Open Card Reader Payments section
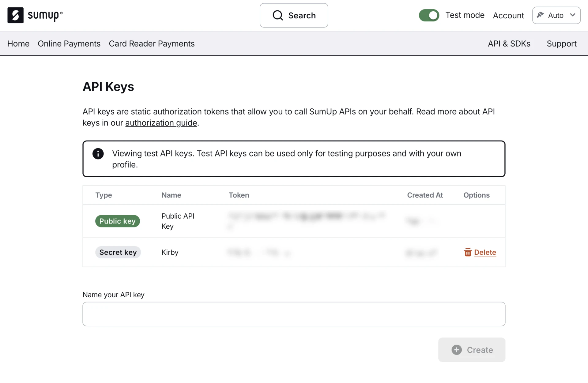 coord(152,43)
